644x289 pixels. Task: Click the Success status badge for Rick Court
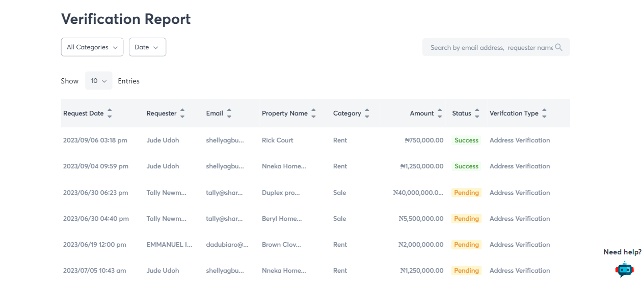[x=466, y=140]
